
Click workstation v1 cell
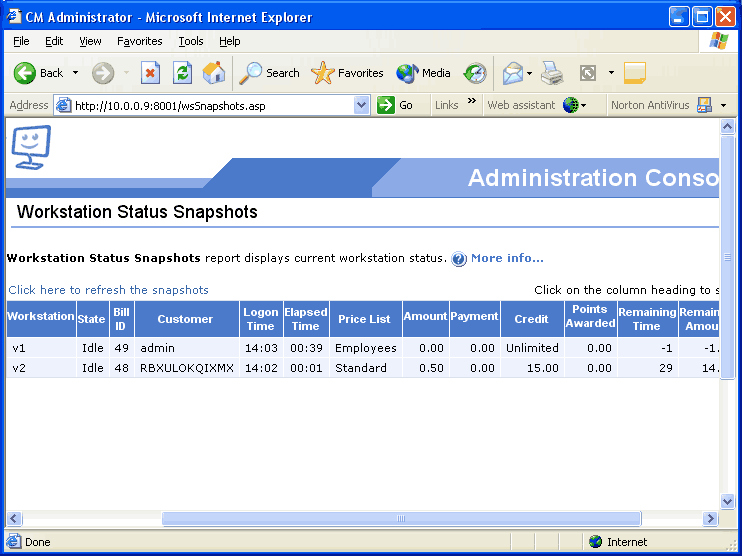tap(41, 348)
